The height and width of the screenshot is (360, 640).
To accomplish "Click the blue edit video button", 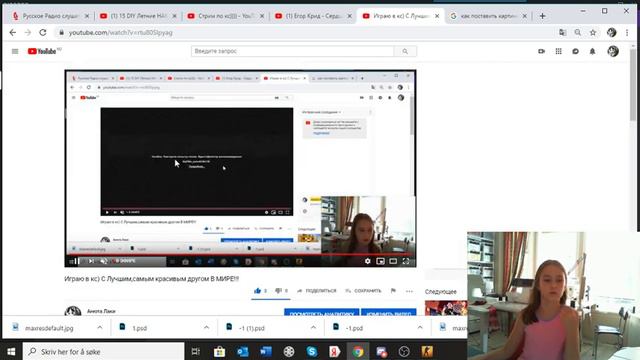I will coord(389,313).
